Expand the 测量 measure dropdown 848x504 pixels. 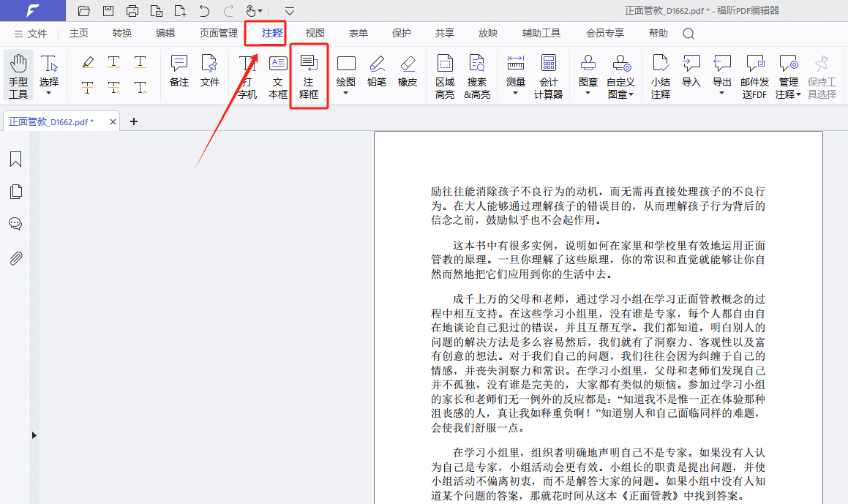tap(516, 93)
